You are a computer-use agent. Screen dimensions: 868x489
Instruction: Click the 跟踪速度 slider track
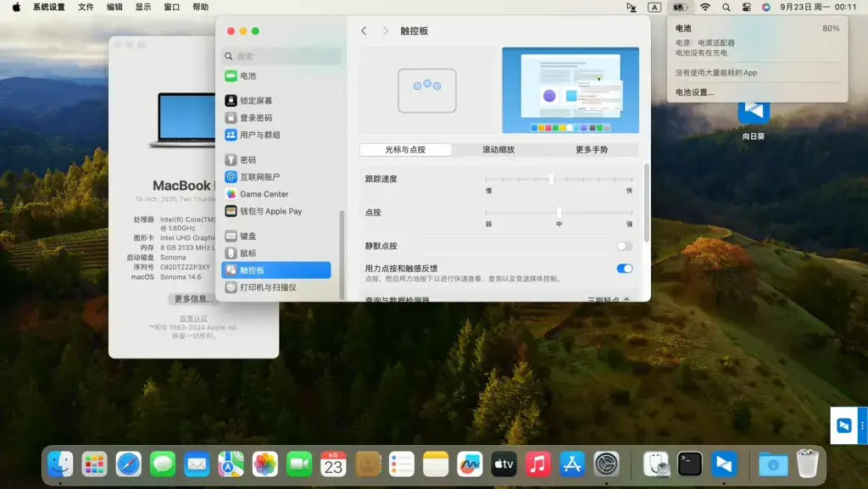pyautogui.click(x=559, y=179)
